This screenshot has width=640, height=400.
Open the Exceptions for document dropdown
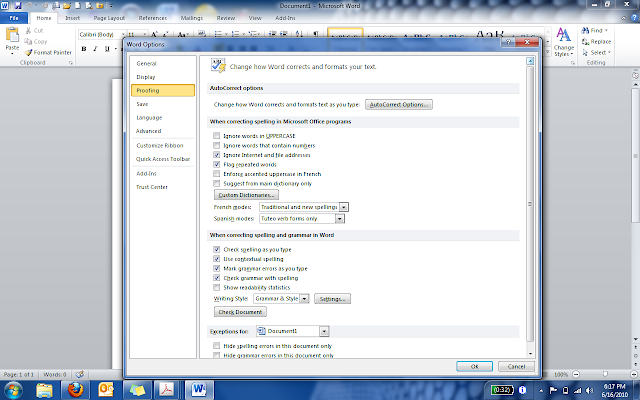[x=324, y=331]
